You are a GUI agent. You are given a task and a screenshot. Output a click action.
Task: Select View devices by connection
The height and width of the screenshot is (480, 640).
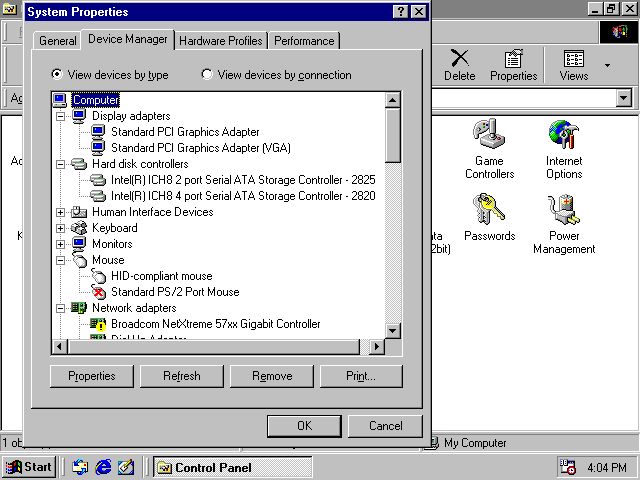click(207, 74)
